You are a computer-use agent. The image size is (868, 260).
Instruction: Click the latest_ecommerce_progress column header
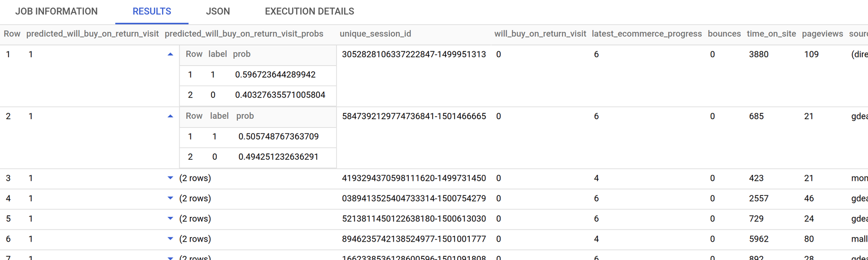647,34
